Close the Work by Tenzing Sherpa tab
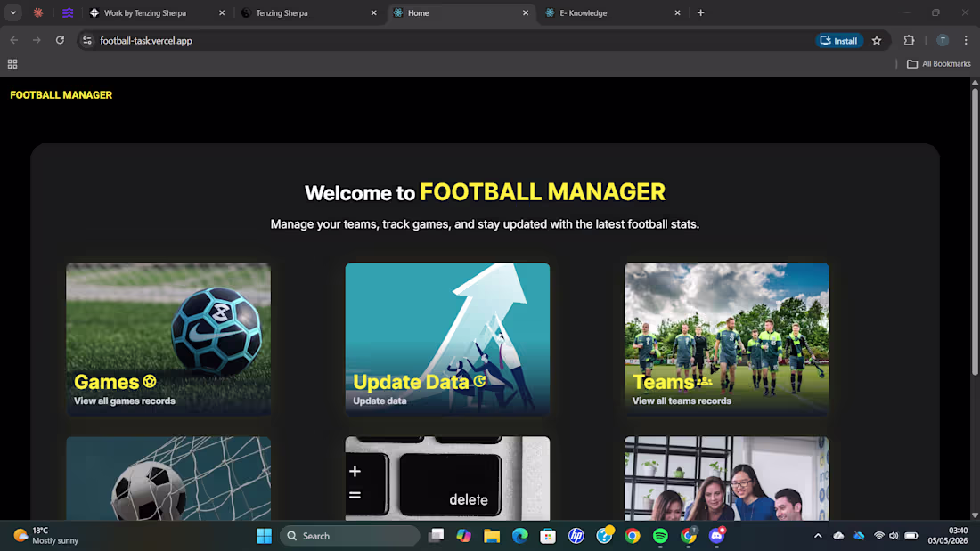 (x=222, y=12)
